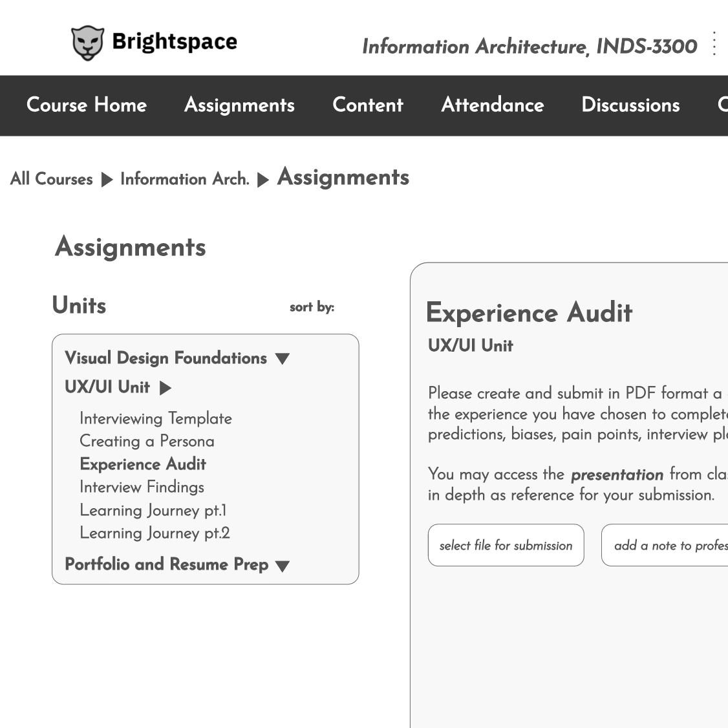This screenshot has width=728, height=728.
Task: Open the Creating a Persona assignment
Action: coord(147,441)
